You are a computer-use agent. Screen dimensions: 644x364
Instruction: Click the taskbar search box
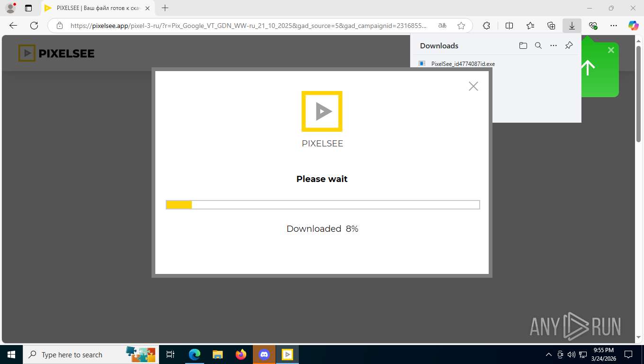pos(90,355)
